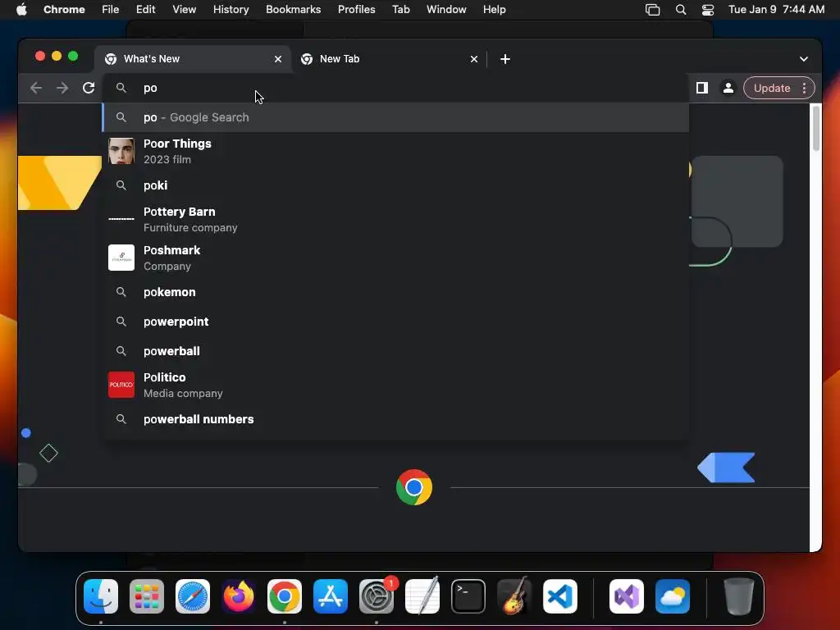Open purple Visual Studio from the Dock

click(x=626, y=596)
